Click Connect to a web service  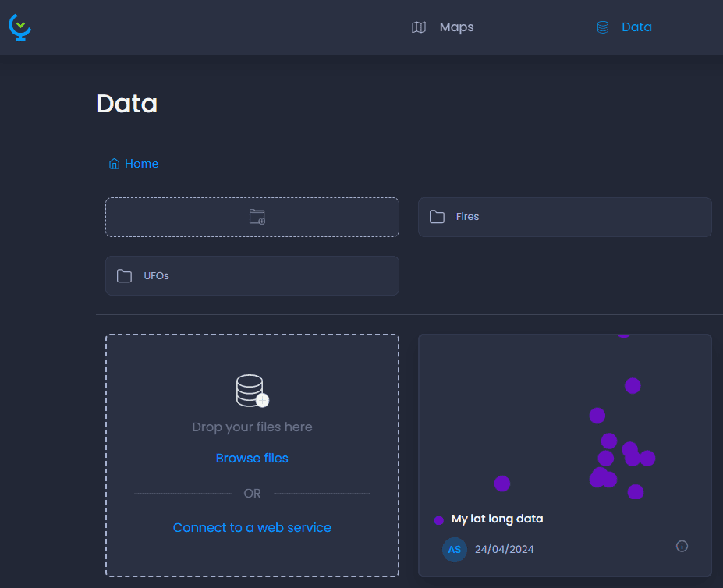(x=252, y=528)
